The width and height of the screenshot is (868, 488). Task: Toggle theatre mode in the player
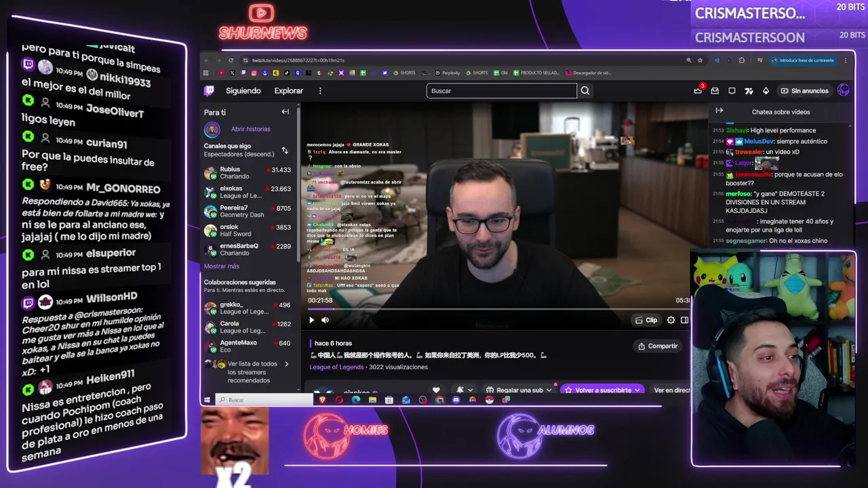[x=684, y=320]
